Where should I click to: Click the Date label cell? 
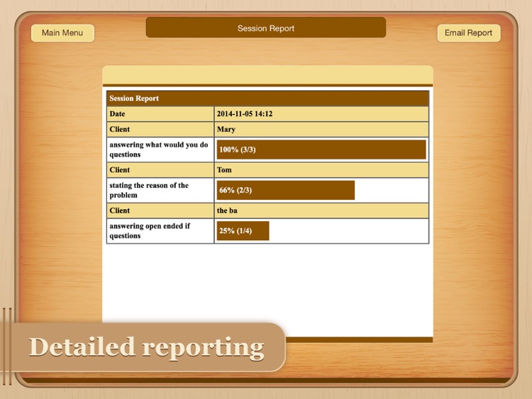click(x=160, y=114)
